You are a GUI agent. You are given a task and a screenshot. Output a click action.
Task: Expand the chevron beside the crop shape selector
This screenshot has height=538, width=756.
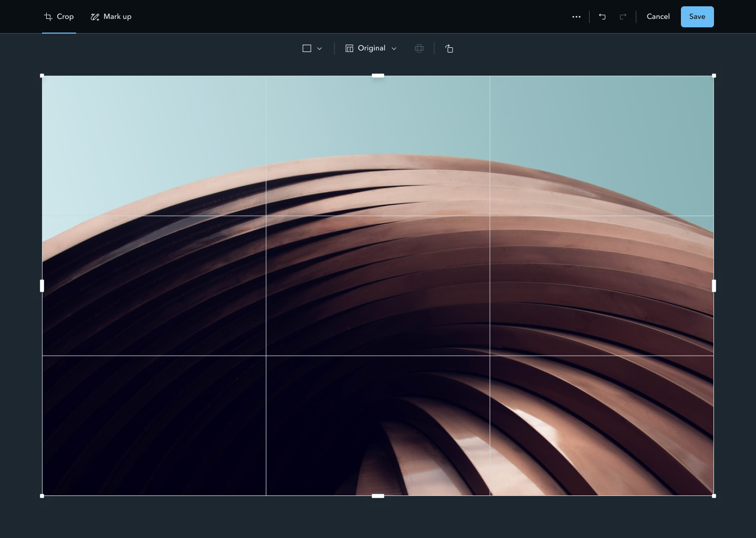coord(319,48)
